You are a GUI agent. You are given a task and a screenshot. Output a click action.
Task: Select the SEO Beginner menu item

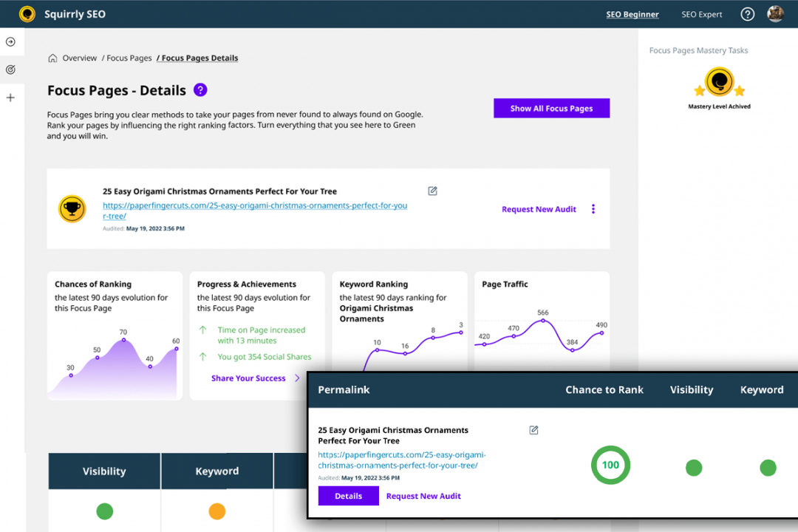pos(632,13)
